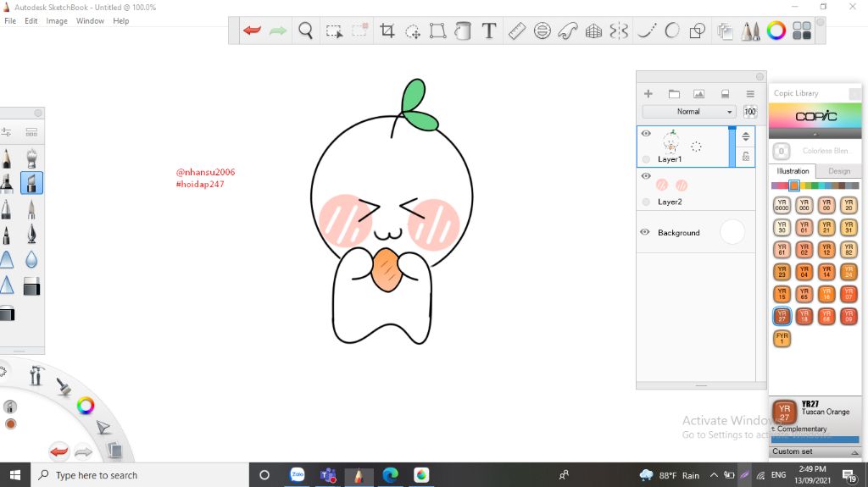This screenshot has width=868, height=487.
Task: Click the small circle toggle beside Layer1 name
Action: coord(646,159)
